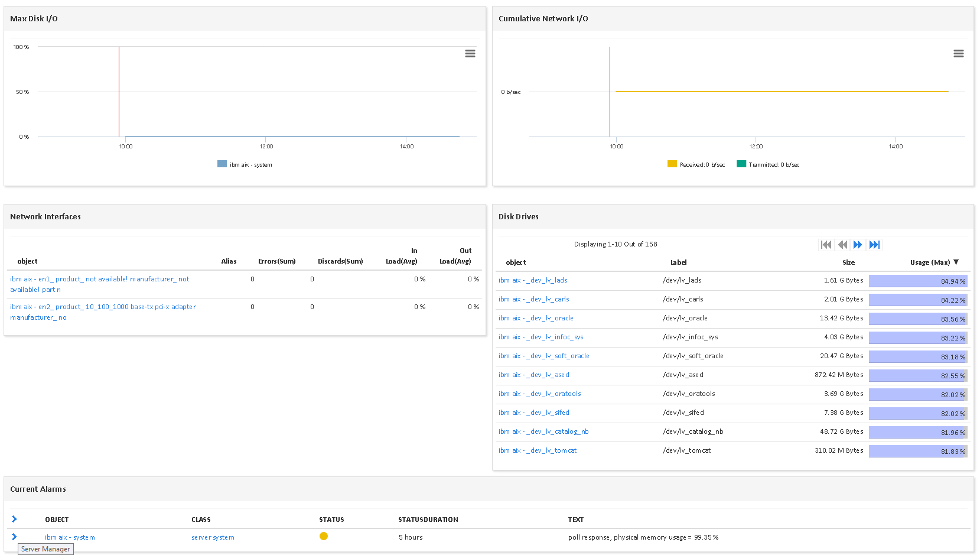Go to next Disk Drives page
This screenshot has width=980, height=555.
[858, 244]
